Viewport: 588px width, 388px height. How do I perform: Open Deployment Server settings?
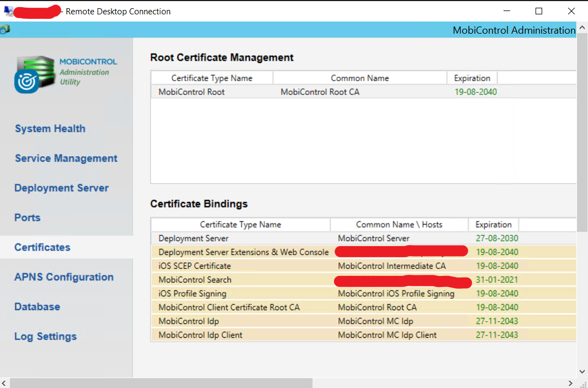coord(61,188)
